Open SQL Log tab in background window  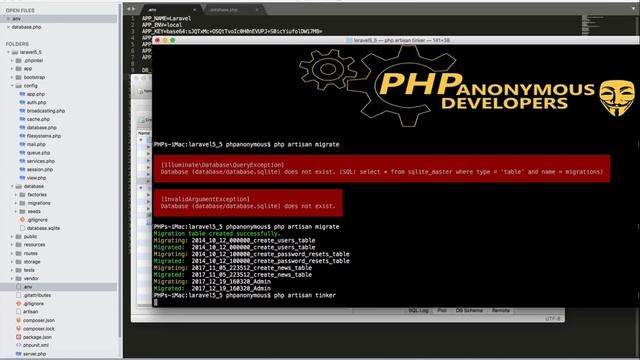click(418, 311)
